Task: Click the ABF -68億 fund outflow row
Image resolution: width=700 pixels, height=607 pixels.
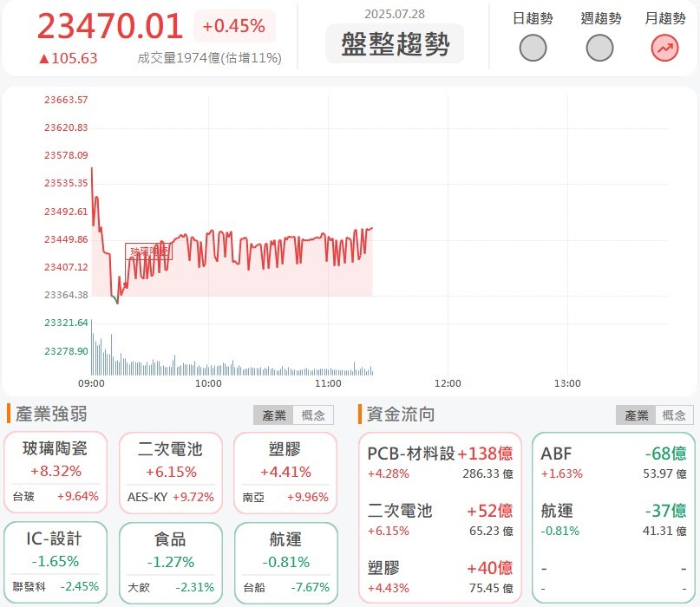Action: tap(613, 462)
